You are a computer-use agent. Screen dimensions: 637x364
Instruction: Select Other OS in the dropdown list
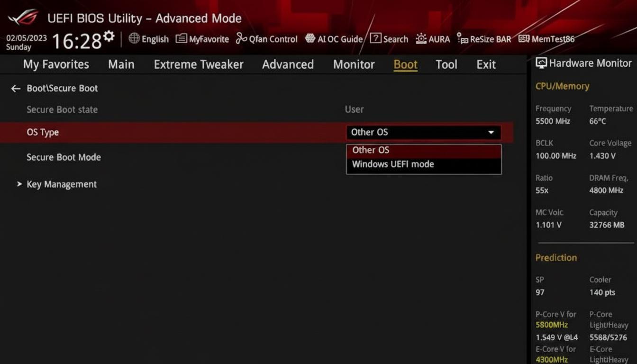tap(424, 150)
